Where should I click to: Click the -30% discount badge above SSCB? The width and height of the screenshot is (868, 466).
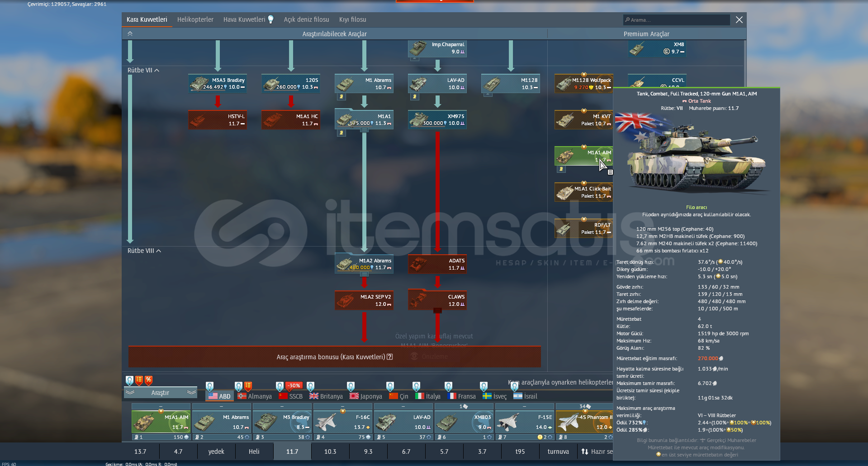[x=294, y=385]
